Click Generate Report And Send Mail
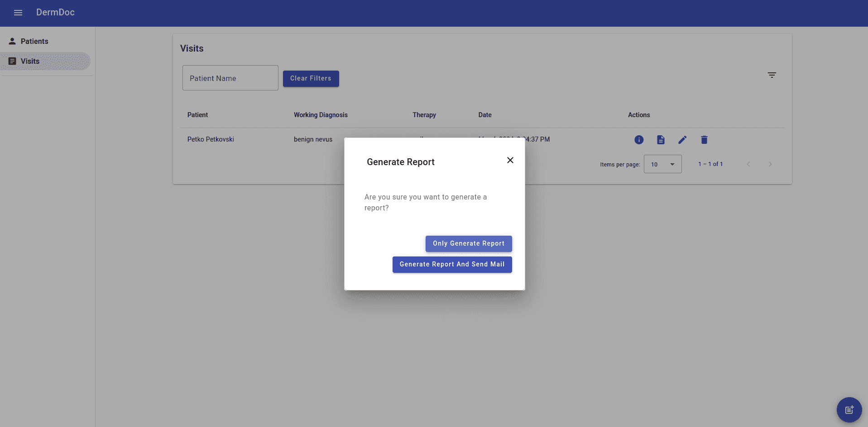 (x=452, y=265)
